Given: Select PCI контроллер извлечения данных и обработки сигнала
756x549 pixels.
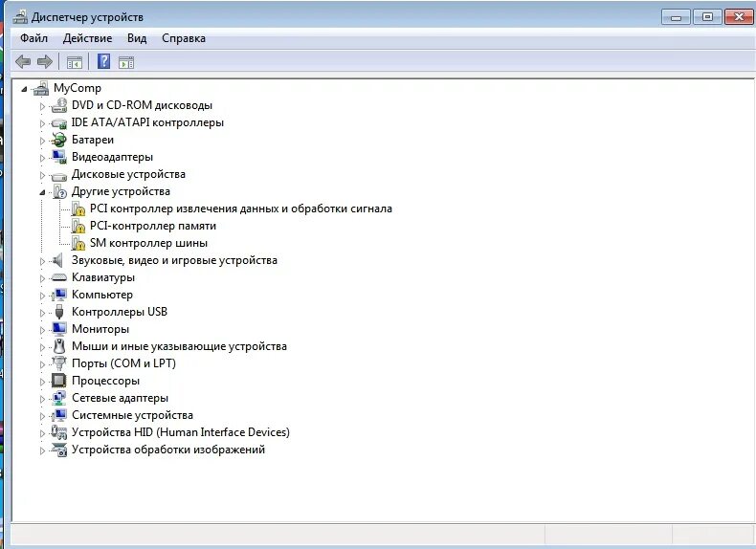Looking at the screenshot, I should point(241,209).
